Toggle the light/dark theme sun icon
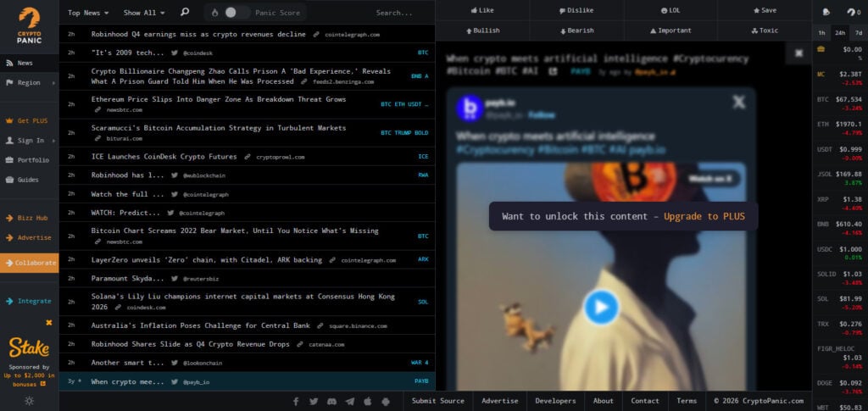The image size is (868, 411). pos(29,401)
